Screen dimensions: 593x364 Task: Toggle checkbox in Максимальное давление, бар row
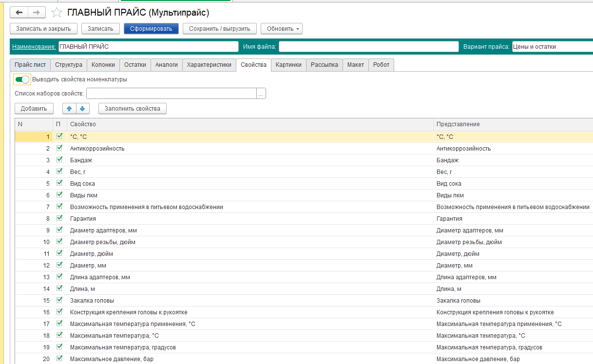pos(60,359)
